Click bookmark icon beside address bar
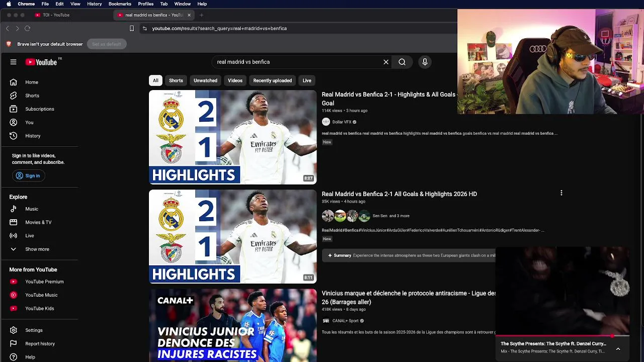644x362 pixels. pos(132,29)
